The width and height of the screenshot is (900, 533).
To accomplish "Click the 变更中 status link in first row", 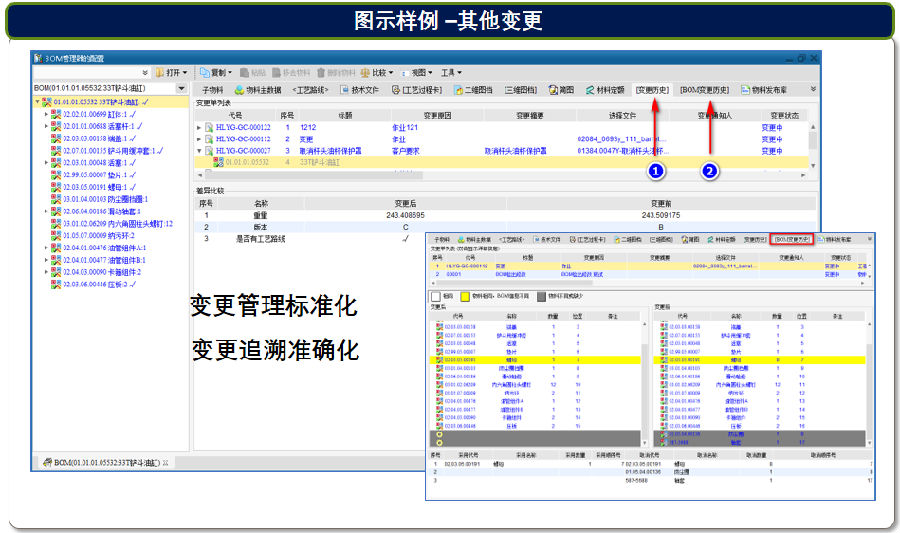I will [771, 127].
